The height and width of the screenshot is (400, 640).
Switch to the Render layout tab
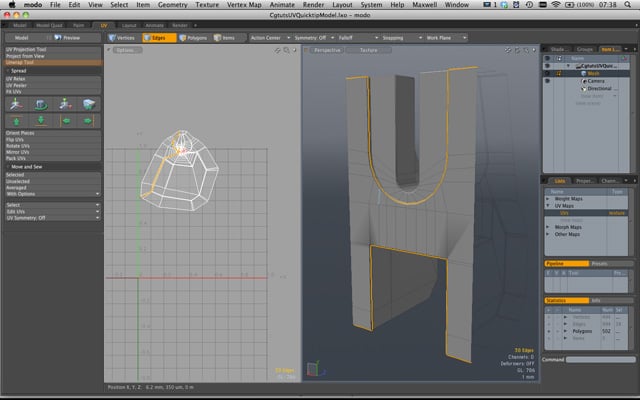click(x=180, y=24)
